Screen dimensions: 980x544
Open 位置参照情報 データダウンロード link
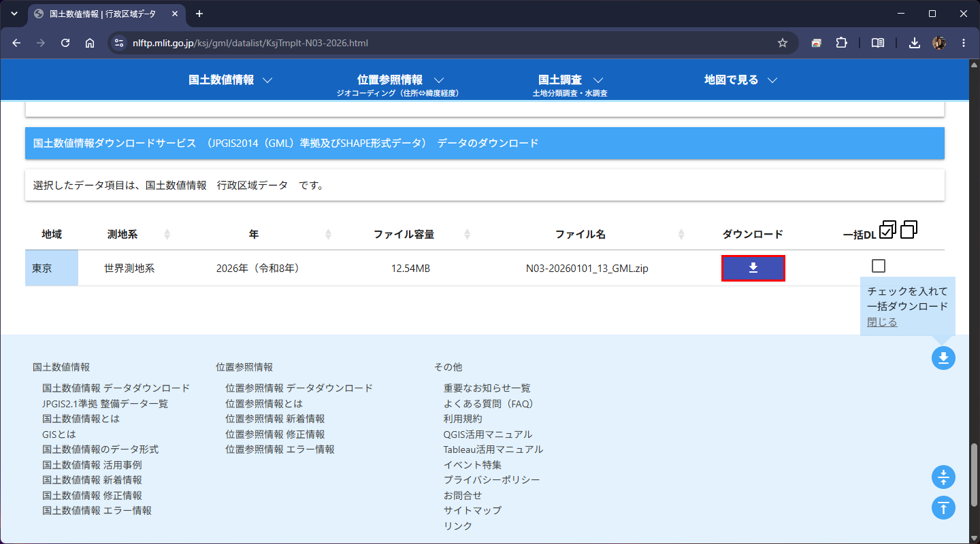point(299,388)
